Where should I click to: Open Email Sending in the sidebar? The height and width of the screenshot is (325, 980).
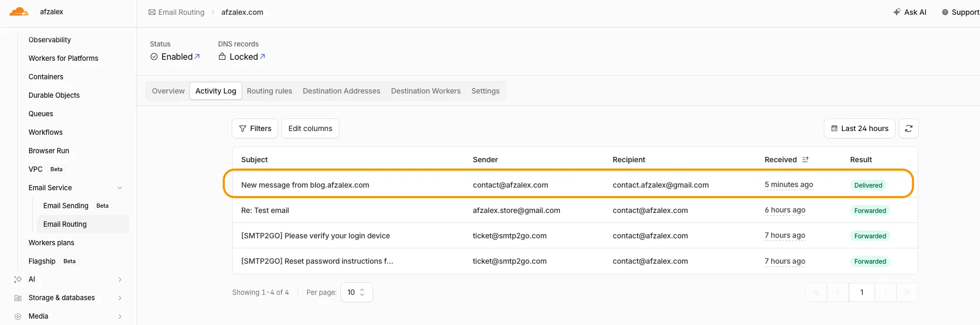(66, 206)
